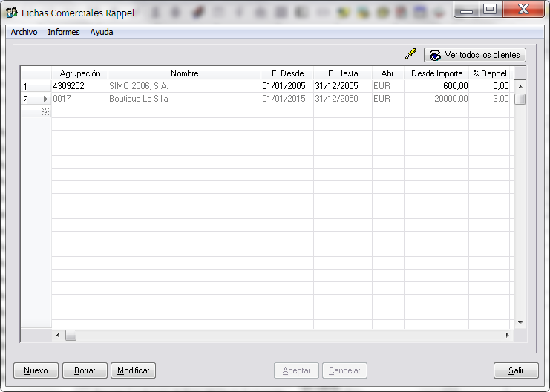Click the Modificar button
Image resolution: width=550 pixels, height=392 pixels.
[x=134, y=370]
